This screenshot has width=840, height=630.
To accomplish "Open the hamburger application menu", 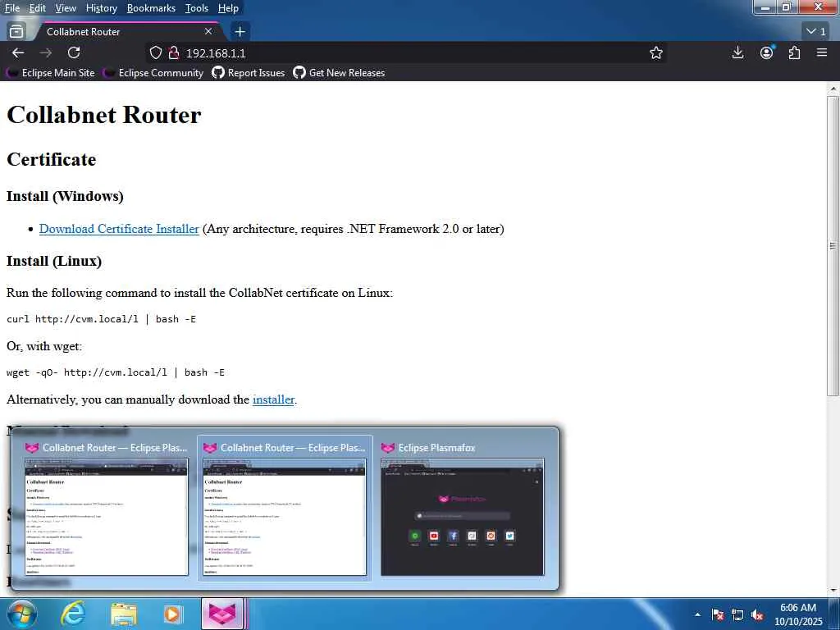I will click(x=822, y=52).
